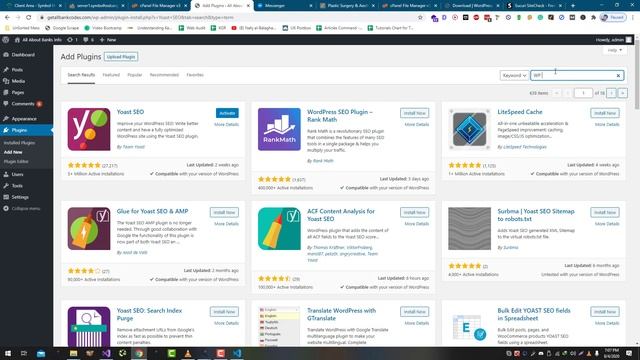The image size is (640, 360).
Task: Go back with the browser back arrow
Action: [x=7, y=18]
